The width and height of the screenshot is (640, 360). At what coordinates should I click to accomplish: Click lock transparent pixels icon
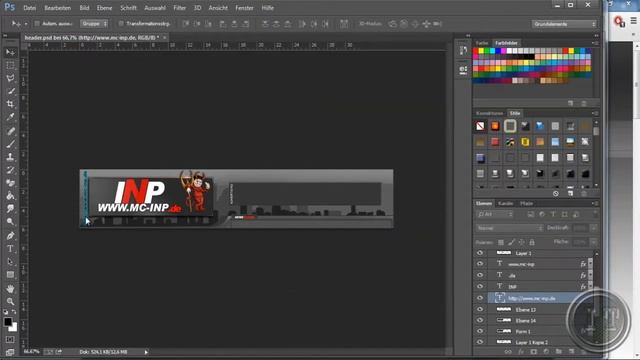[x=501, y=242]
